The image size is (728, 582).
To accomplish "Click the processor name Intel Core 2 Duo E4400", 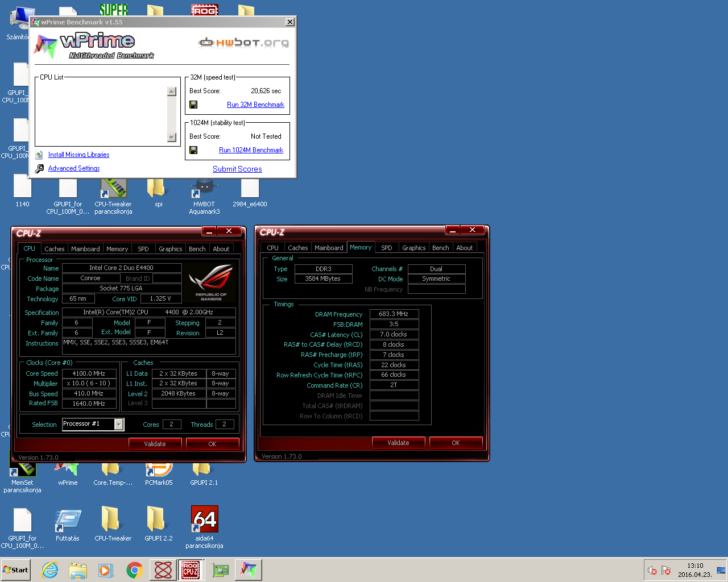I will point(121,268).
